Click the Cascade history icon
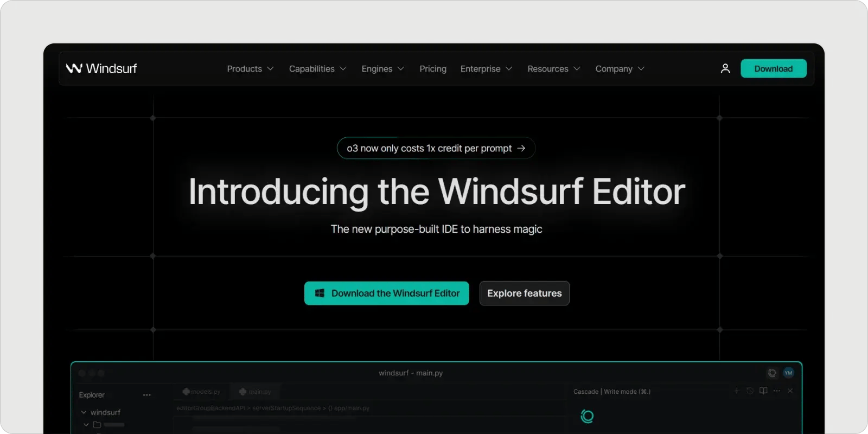868x434 pixels. (x=750, y=391)
